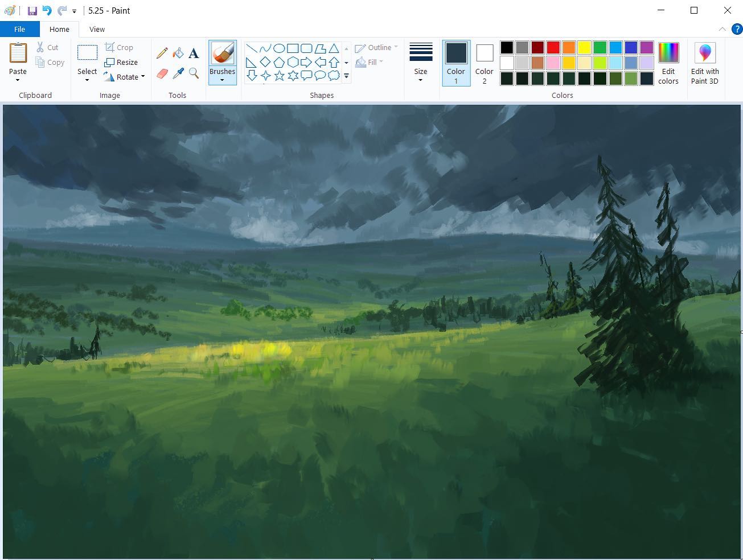The width and height of the screenshot is (743, 560).
Task: Open the File menu
Action: (x=19, y=29)
